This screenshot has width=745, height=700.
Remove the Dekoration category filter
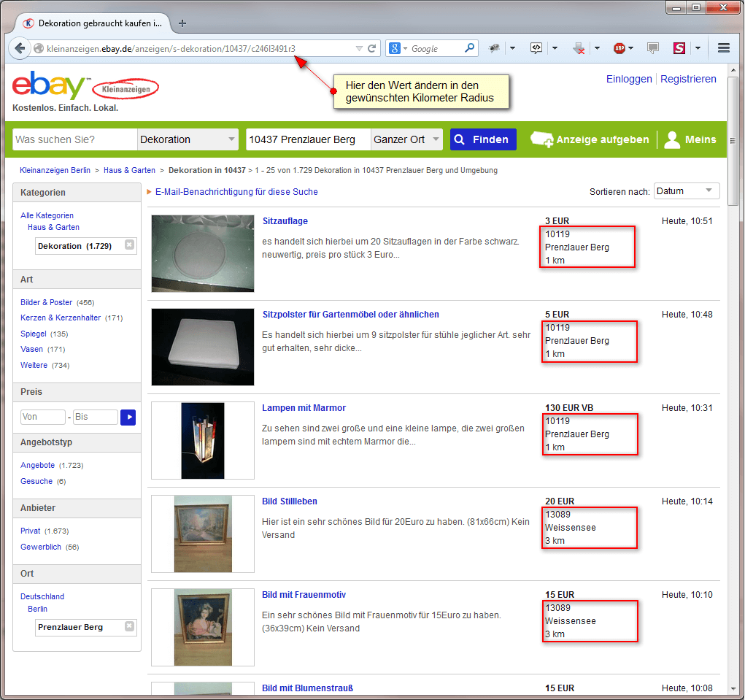(x=129, y=245)
